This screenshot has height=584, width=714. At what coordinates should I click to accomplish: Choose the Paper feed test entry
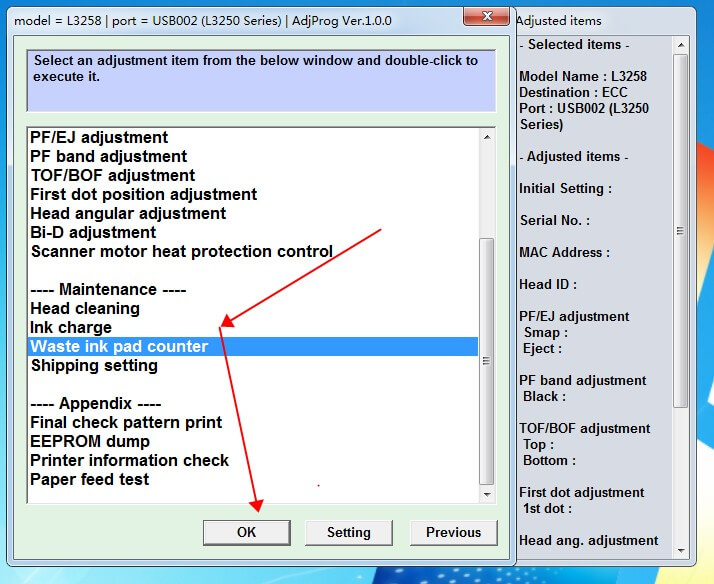(90, 480)
